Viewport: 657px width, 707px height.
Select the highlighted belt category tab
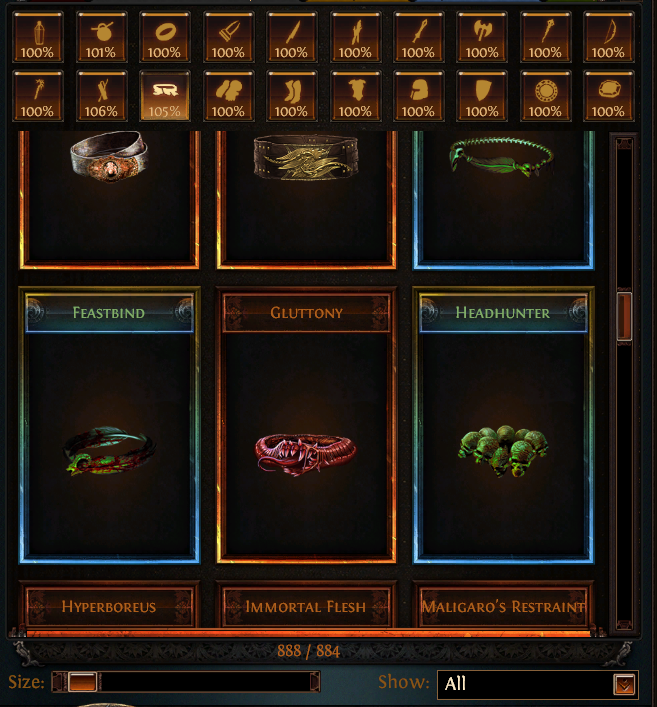165,96
